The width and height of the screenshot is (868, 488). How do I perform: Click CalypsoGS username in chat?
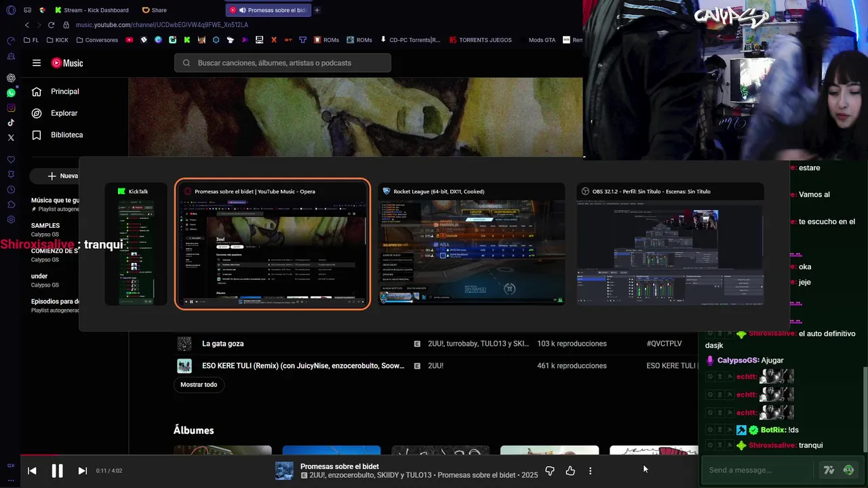[x=738, y=361]
